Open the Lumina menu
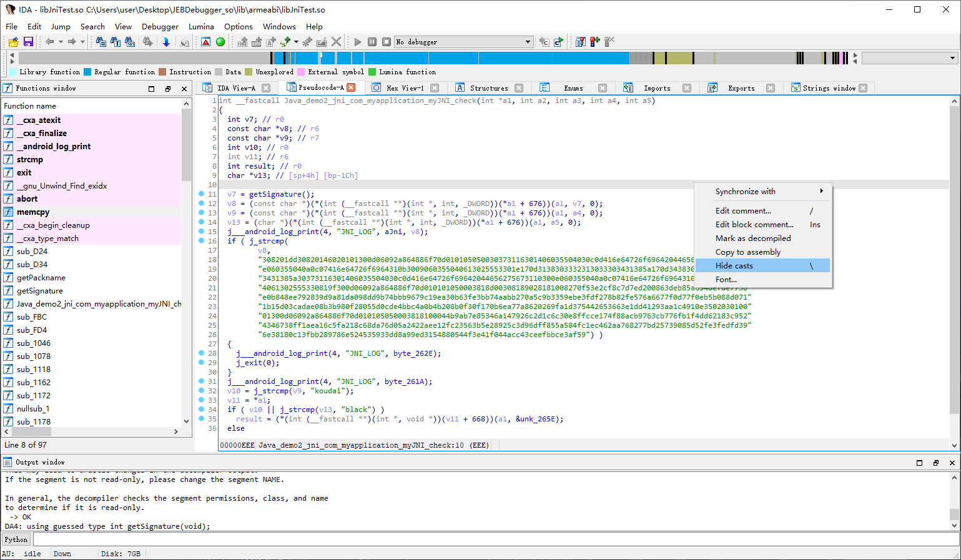Screen dimensions: 961x560 point(201,26)
